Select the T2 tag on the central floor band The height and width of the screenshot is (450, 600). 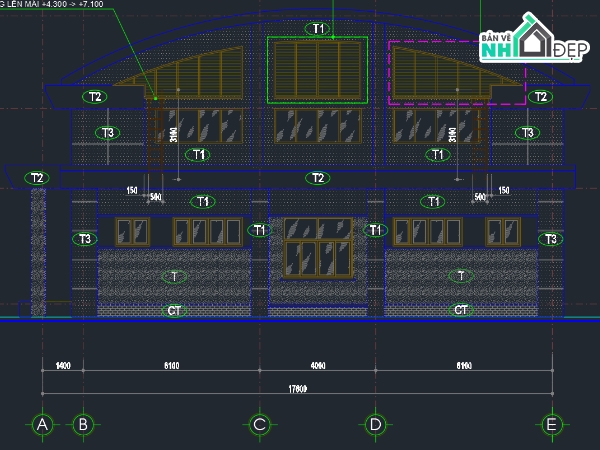[318, 178]
